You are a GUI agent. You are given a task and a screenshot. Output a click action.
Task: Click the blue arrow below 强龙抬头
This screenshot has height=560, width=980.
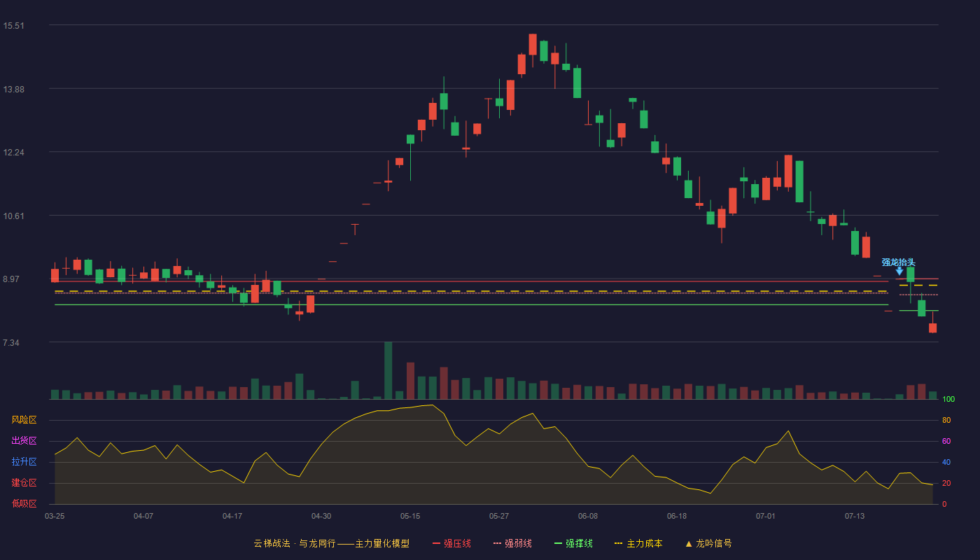tap(899, 271)
